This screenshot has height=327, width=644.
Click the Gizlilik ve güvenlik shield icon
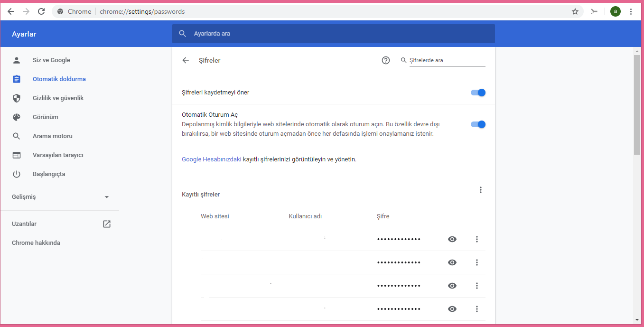17,98
